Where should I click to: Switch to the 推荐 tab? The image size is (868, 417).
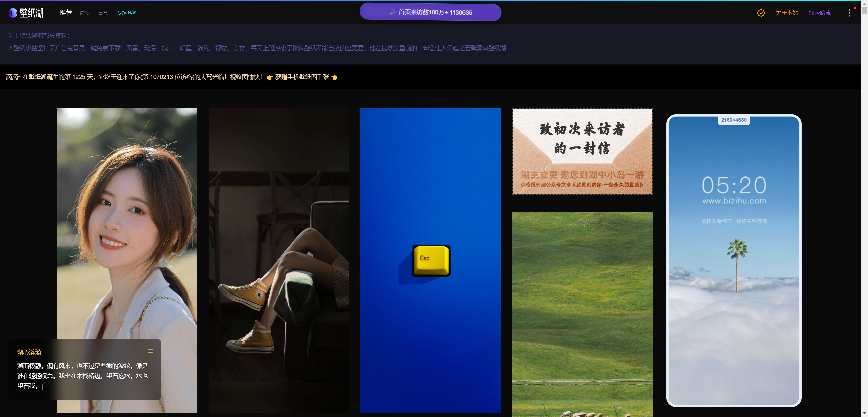coord(66,13)
